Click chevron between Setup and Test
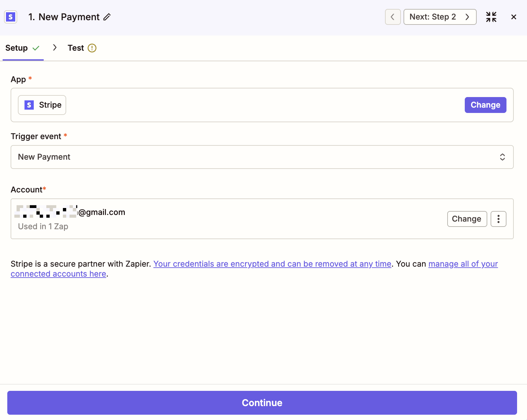 pos(55,48)
